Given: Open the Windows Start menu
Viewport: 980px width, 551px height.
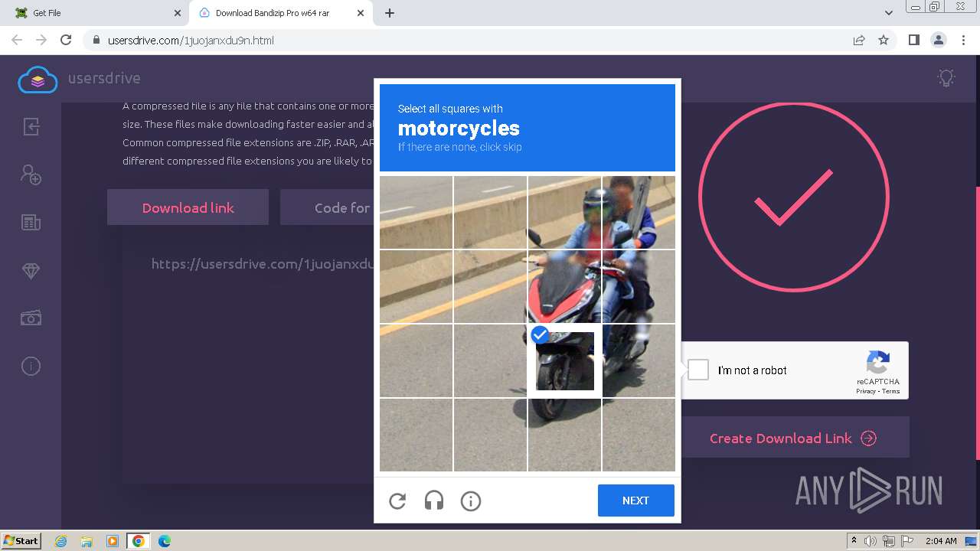Looking at the screenshot, I should [21, 541].
